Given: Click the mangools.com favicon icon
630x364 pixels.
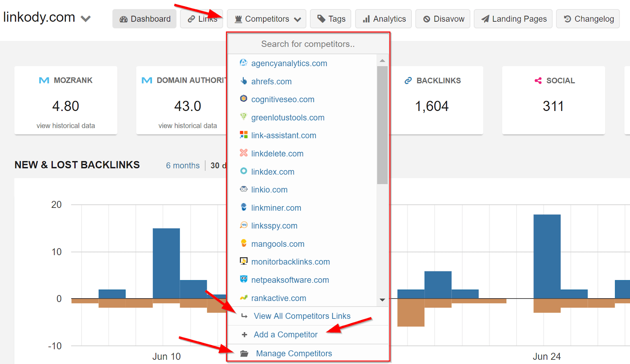Looking at the screenshot, I should [244, 243].
